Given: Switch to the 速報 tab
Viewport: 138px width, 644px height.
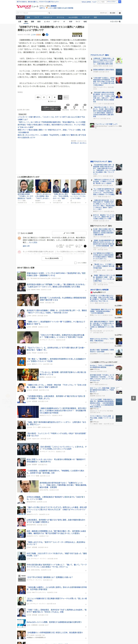Looking at the screenshot, I should (28, 17).
